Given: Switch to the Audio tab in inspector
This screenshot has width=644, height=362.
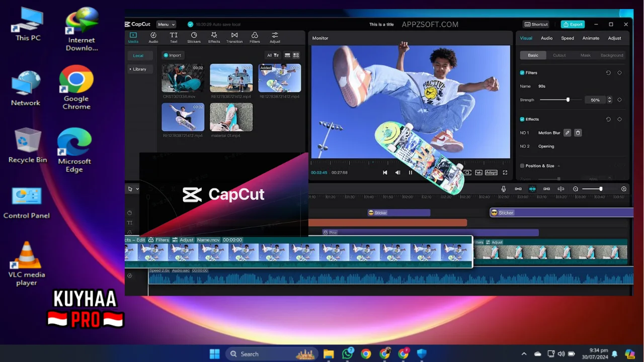Looking at the screenshot, I should 546,38.
